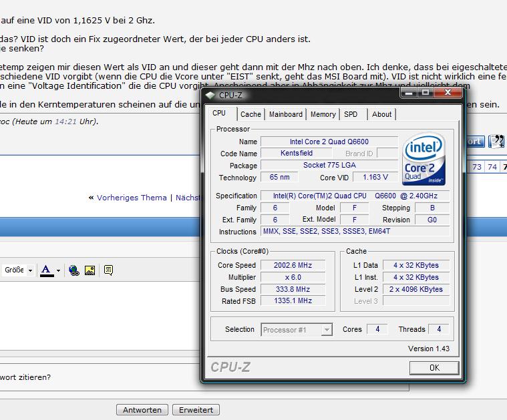Viewport: 507px width, 420px height.
Task: Maximize the CPU-Z window
Action: point(426,93)
